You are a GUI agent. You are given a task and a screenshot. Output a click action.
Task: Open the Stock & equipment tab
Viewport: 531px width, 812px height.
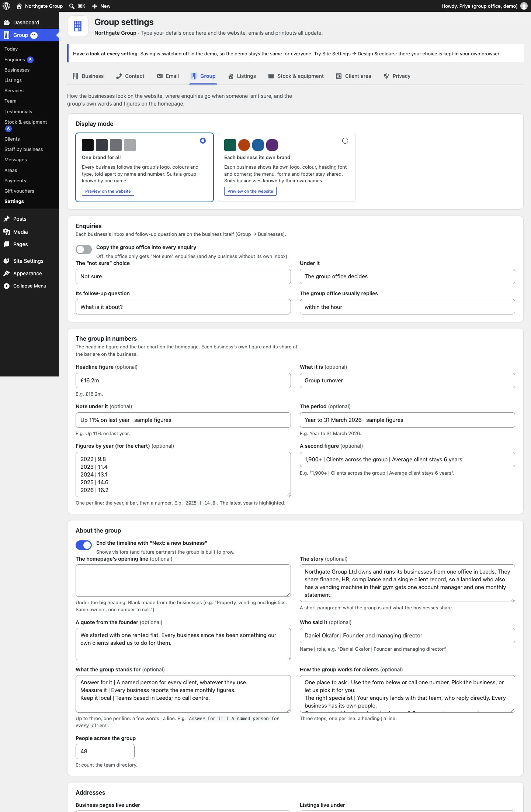pos(296,76)
